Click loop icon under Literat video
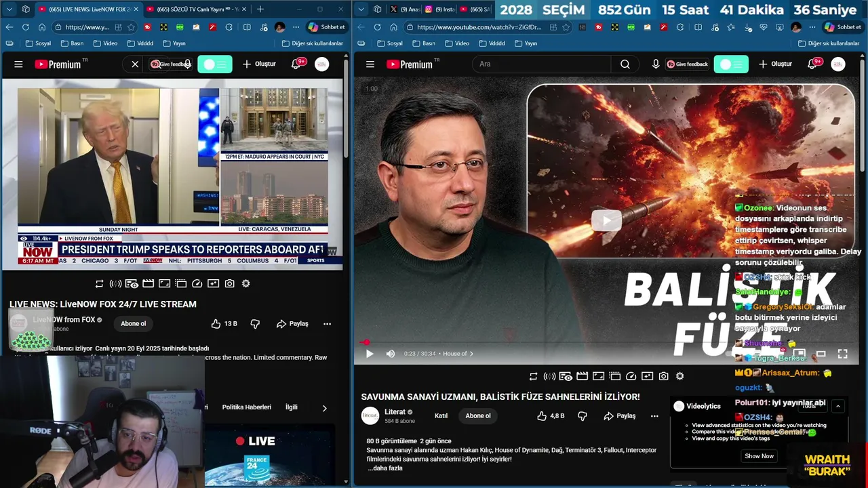This screenshot has height=488, width=868. 534,376
